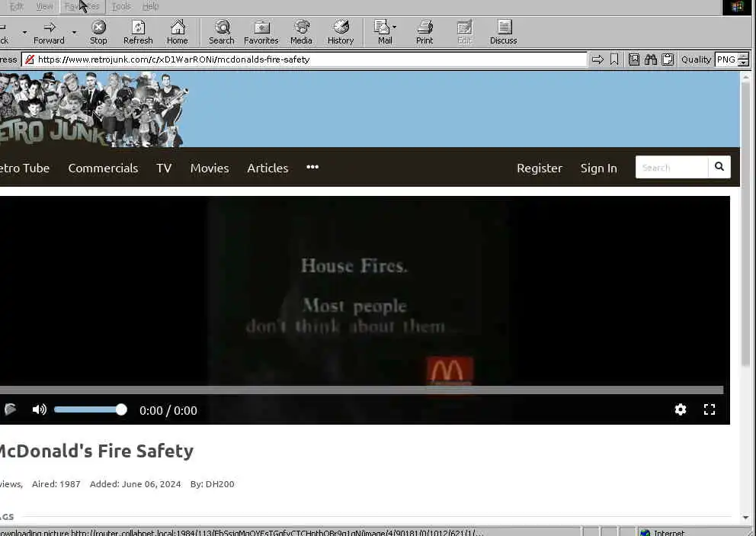Mute the video with speaker icon

tap(39, 409)
